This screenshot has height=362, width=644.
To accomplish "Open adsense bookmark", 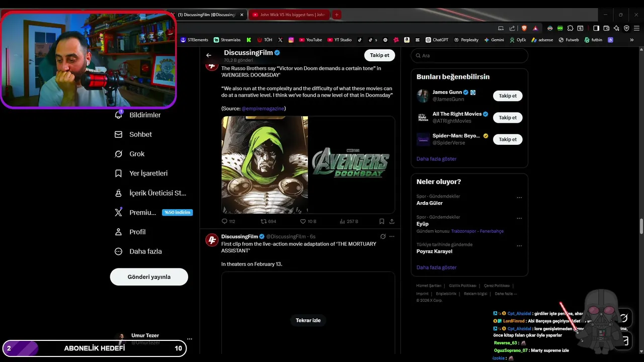I will pyautogui.click(x=542, y=40).
